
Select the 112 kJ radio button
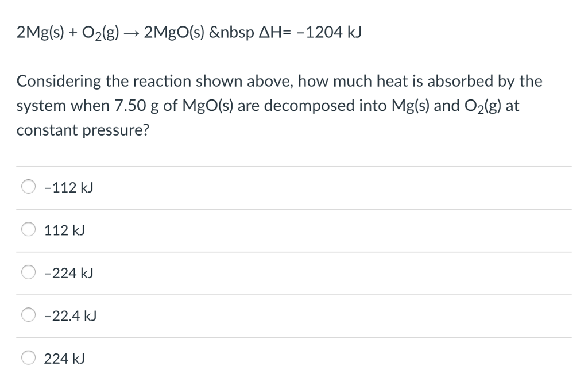[x=28, y=229]
